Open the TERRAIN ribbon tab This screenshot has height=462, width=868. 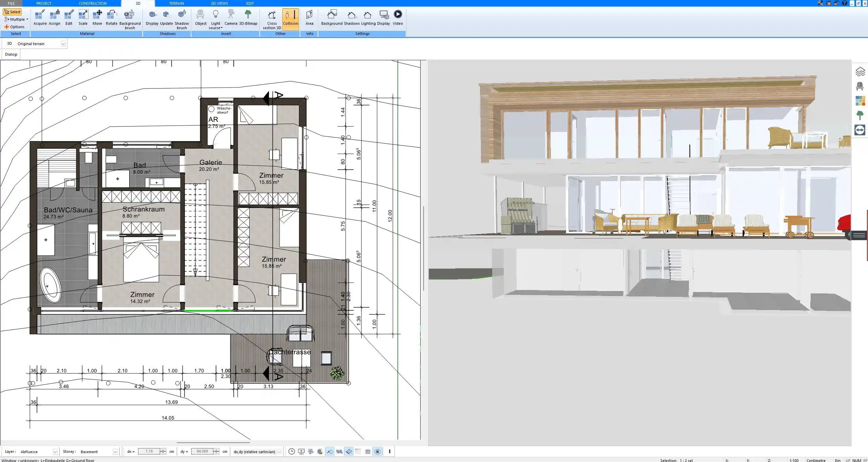point(176,3)
